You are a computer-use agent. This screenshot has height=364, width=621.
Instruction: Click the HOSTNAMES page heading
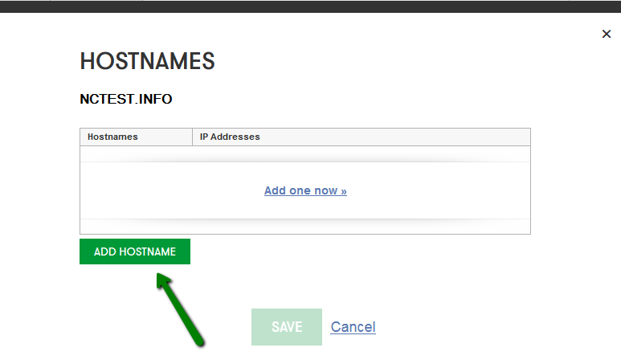(x=147, y=61)
